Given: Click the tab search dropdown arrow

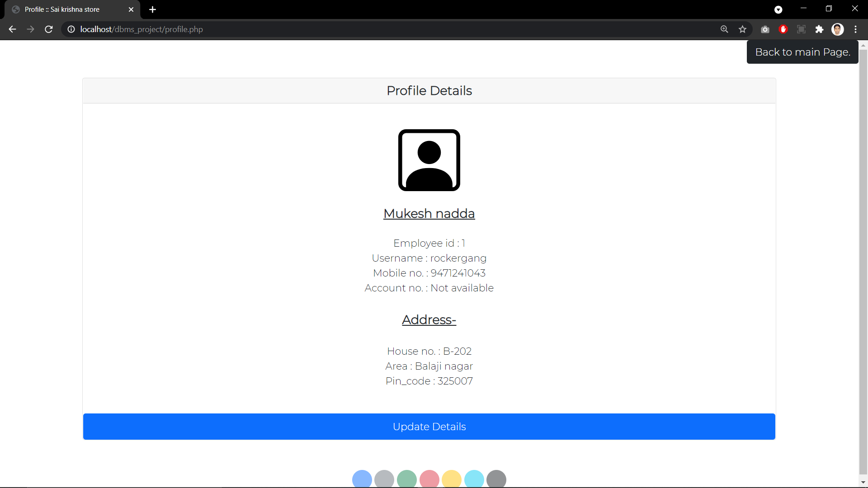Looking at the screenshot, I should 778,9.
